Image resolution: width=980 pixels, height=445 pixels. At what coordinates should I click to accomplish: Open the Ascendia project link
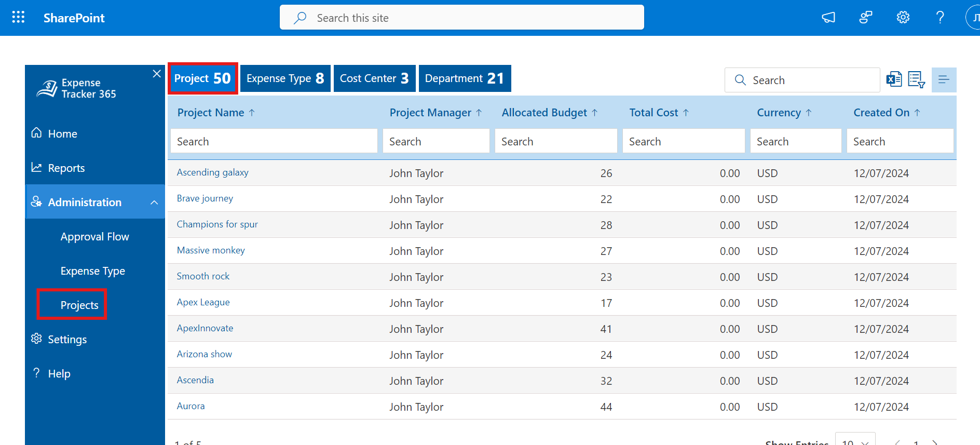[x=195, y=380]
